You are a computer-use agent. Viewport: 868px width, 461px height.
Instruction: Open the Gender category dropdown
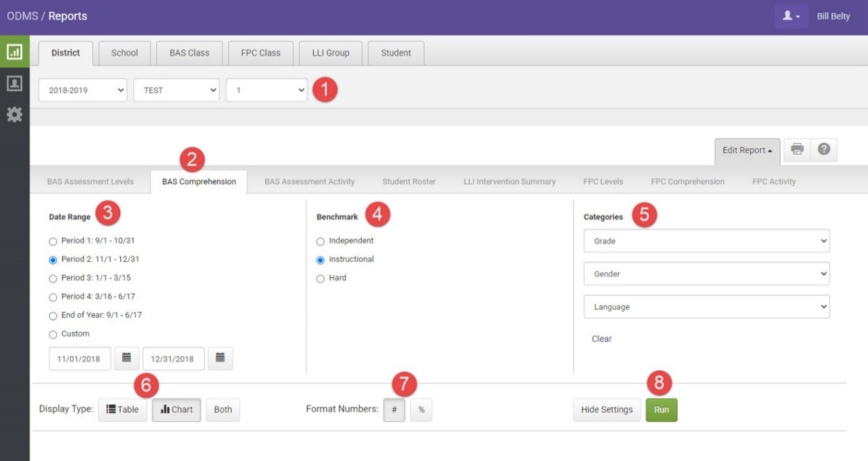tap(706, 274)
